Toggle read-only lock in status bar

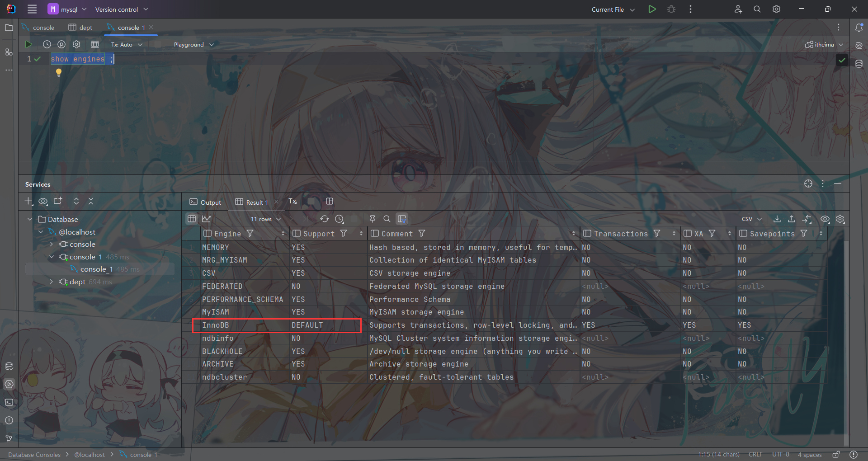point(836,454)
